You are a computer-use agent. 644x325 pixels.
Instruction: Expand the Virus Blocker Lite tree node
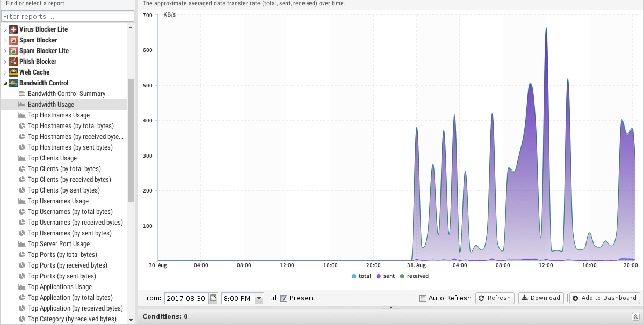5,29
